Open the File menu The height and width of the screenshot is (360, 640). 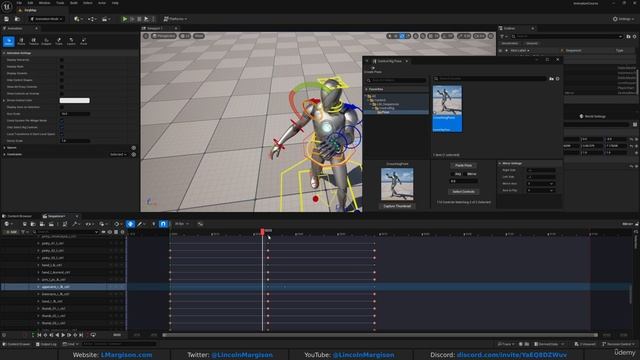click(19, 3)
